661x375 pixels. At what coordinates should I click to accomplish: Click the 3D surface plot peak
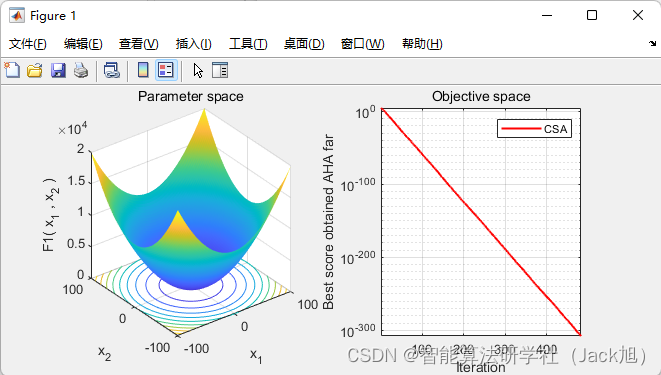point(204,111)
